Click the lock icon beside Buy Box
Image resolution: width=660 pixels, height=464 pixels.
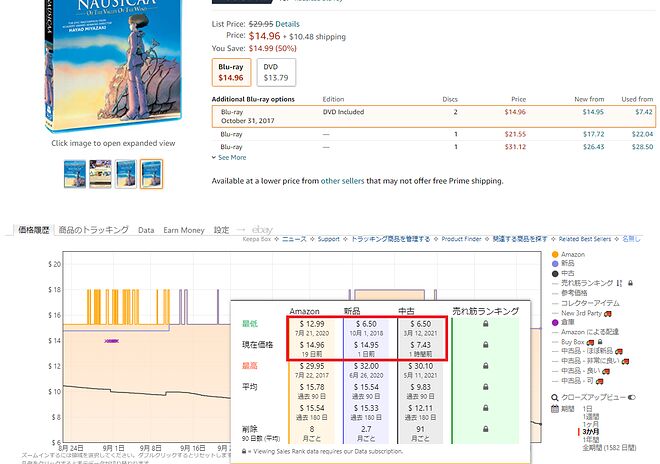pyautogui.click(x=600, y=341)
